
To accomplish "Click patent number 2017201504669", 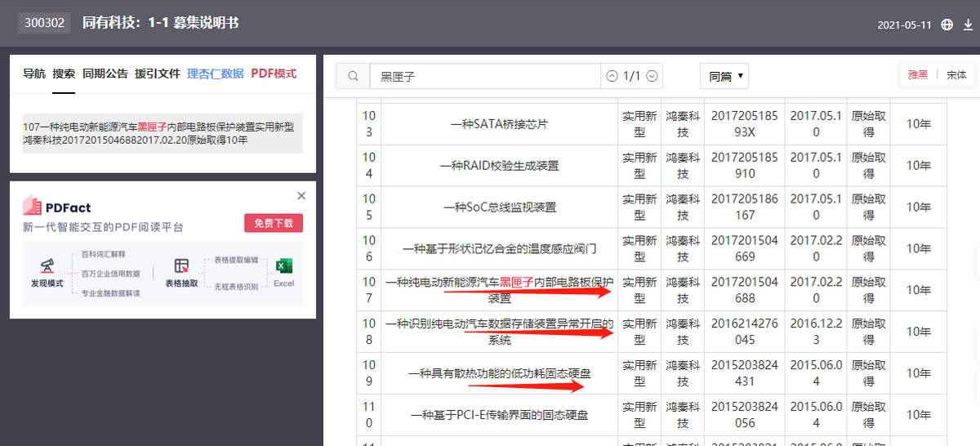I will click(744, 249).
